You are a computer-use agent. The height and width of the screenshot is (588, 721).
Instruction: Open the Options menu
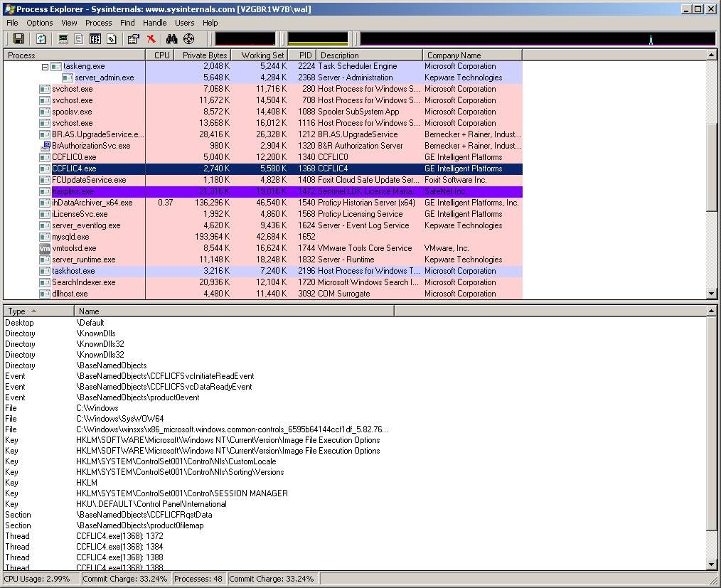coord(40,23)
